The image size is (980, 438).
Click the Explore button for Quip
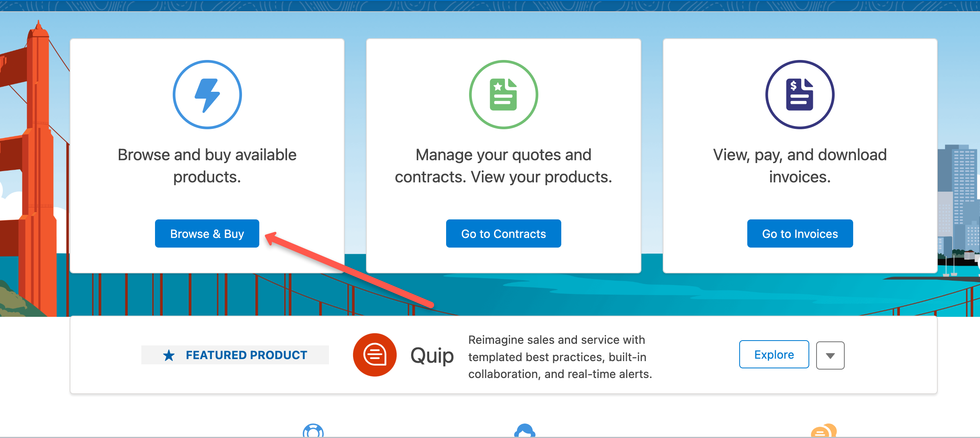point(773,354)
